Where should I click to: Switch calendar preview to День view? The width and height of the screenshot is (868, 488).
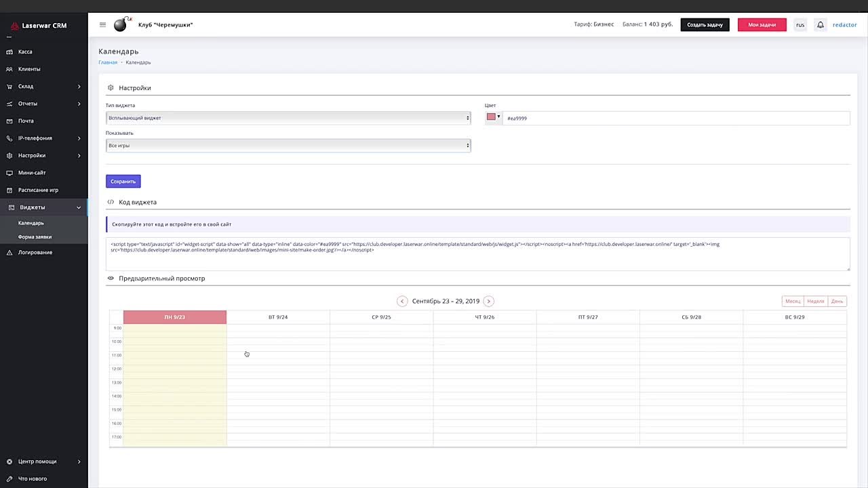pos(837,301)
